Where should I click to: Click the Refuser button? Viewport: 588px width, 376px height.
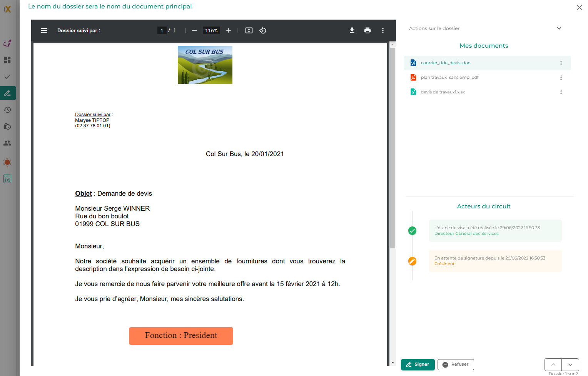456,364
